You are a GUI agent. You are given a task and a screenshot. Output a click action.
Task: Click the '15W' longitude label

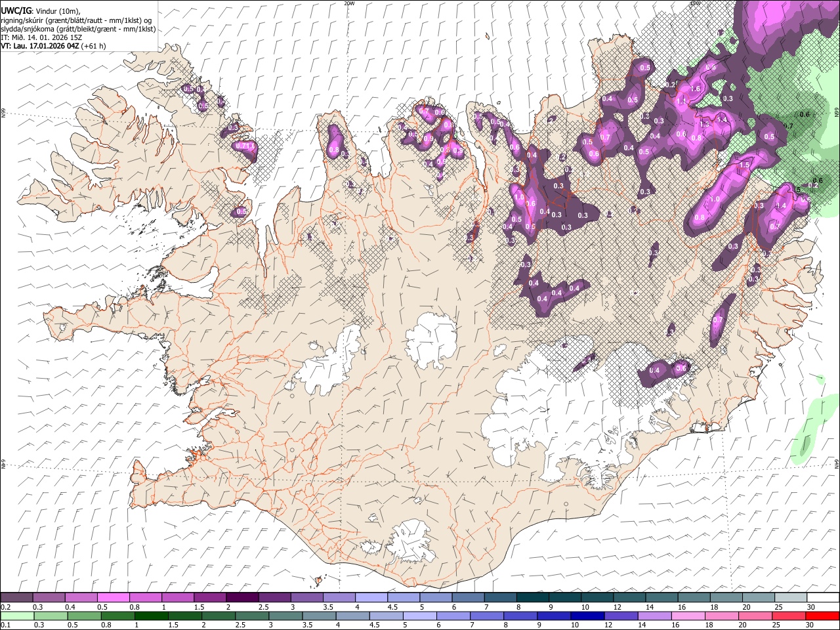point(695,3)
